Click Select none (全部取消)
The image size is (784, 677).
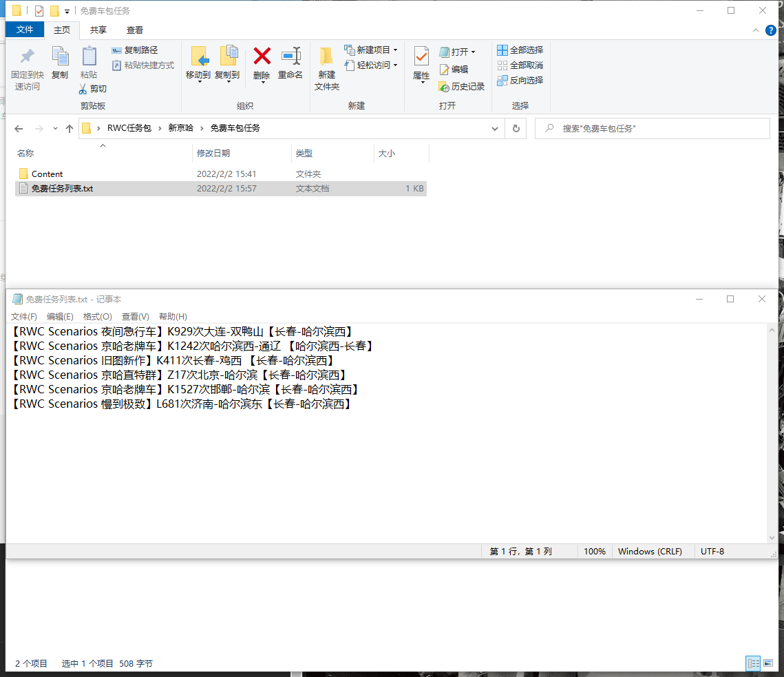520,65
